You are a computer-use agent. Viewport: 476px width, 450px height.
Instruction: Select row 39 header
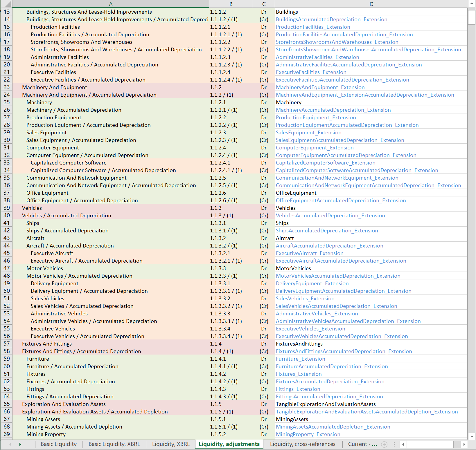6,208
